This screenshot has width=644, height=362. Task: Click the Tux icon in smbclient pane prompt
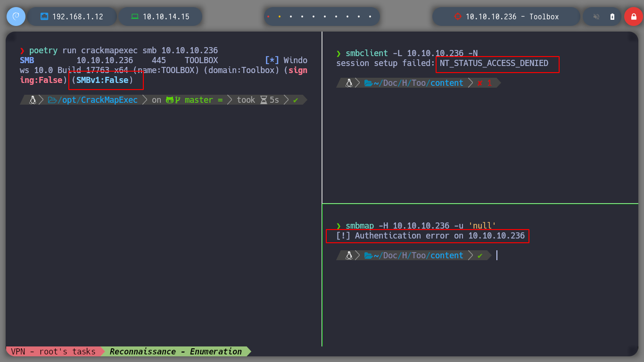click(x=349, y=83)
